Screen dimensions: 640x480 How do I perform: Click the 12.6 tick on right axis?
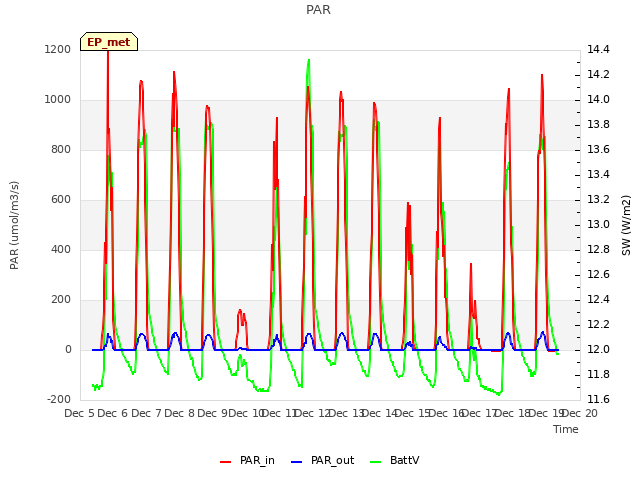(598, 274)
